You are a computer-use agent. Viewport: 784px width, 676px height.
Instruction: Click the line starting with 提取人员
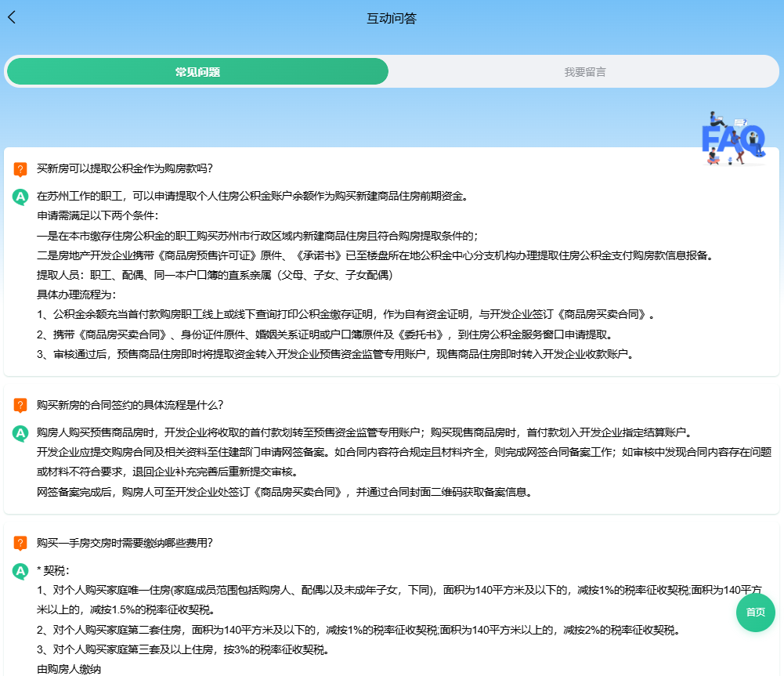[x=215, y=275]
